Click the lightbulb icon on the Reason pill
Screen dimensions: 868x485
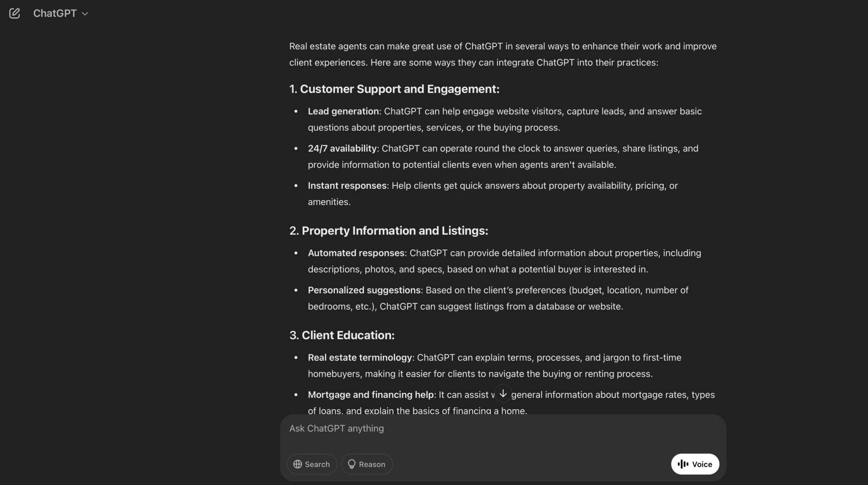(352, 464)
